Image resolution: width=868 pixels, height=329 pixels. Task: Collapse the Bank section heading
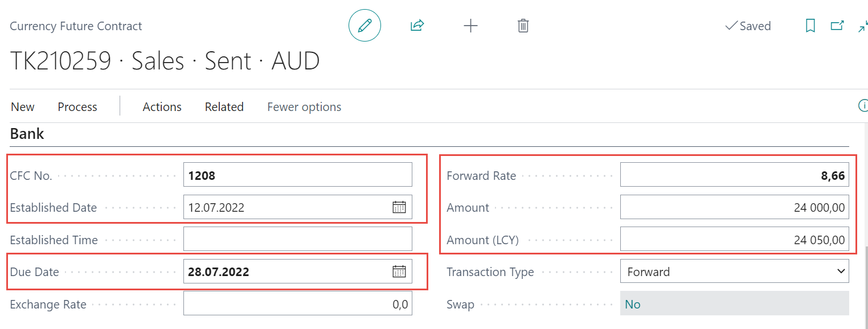click(27, 134)
